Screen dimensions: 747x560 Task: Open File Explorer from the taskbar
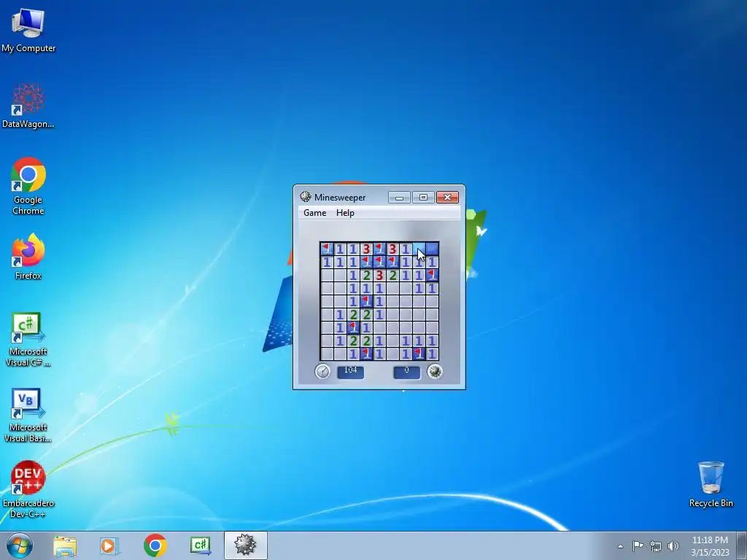pos(65,545)
